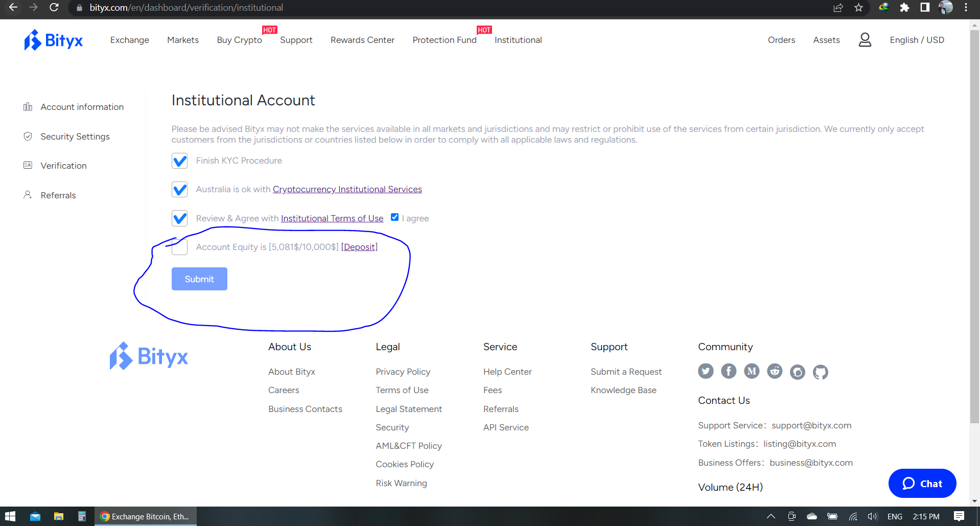This screenshot has width=980, height=526.
Task: Open Help Center footer link
Action: (507, 372)
